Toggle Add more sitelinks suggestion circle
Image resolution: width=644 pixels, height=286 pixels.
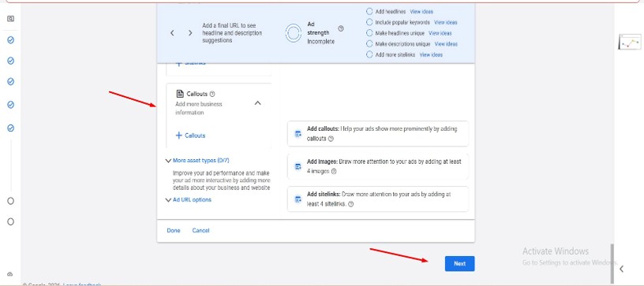click(369, 54)
